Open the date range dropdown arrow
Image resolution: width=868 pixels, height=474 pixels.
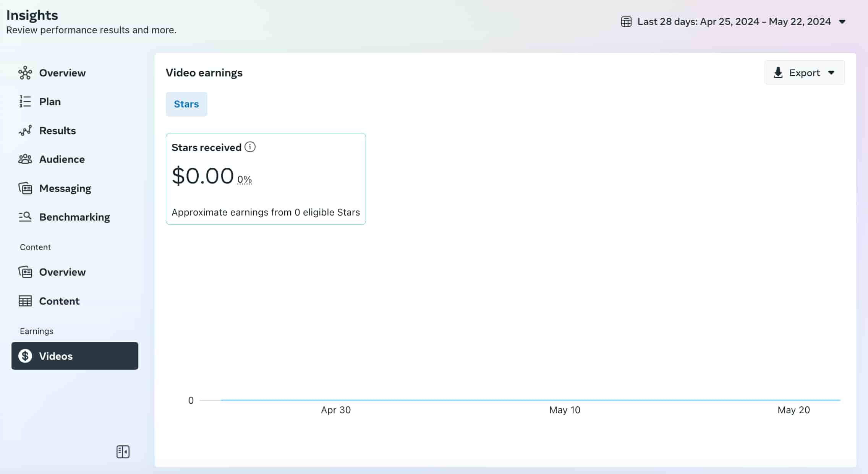pyautogui.click(x=842, y=22)
